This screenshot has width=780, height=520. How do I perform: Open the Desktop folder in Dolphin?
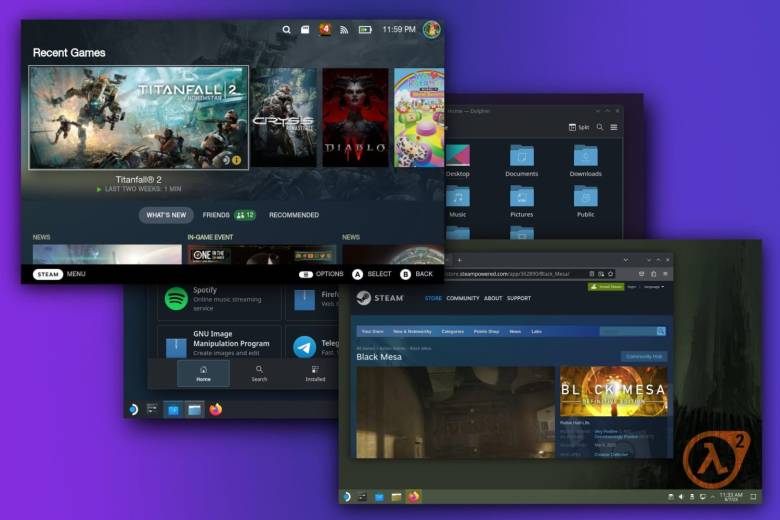(x=458, y=161)
